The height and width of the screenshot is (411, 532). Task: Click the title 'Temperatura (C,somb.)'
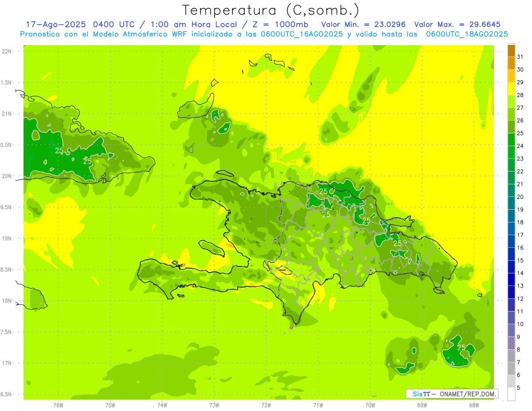tap(271, 10)
